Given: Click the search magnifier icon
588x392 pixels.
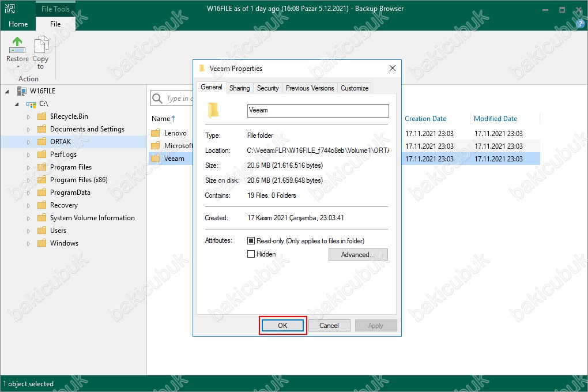Looking at the screenshot, I should pos(157,98).
